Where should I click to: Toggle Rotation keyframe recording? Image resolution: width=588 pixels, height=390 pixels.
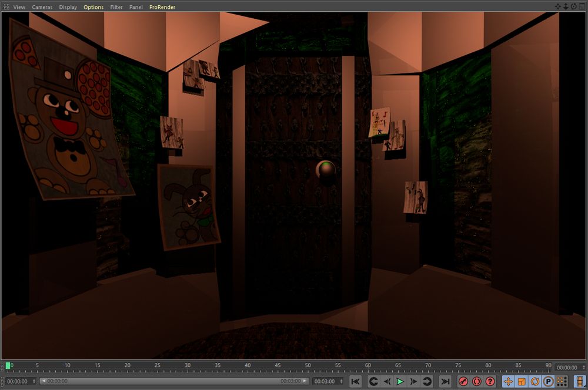[534, 381]
